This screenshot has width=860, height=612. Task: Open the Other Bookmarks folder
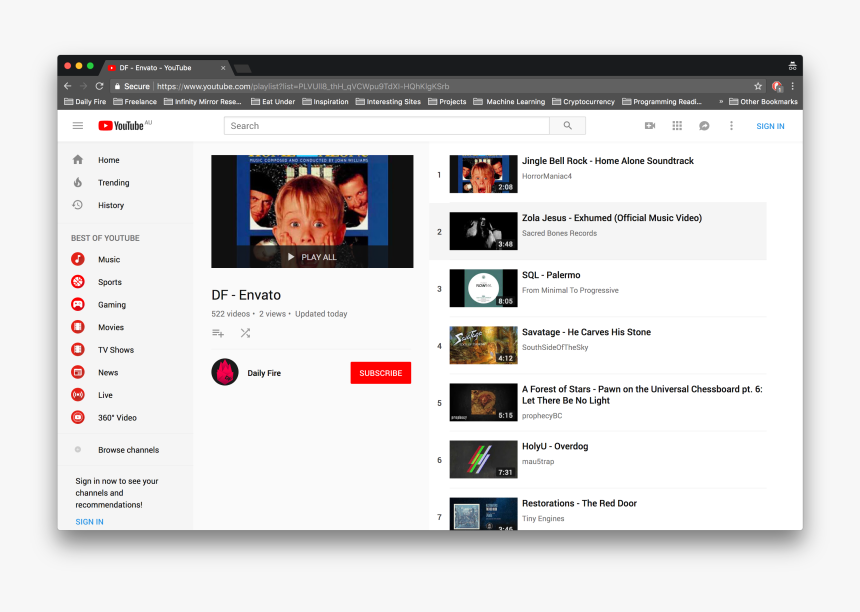pos(763,101)
